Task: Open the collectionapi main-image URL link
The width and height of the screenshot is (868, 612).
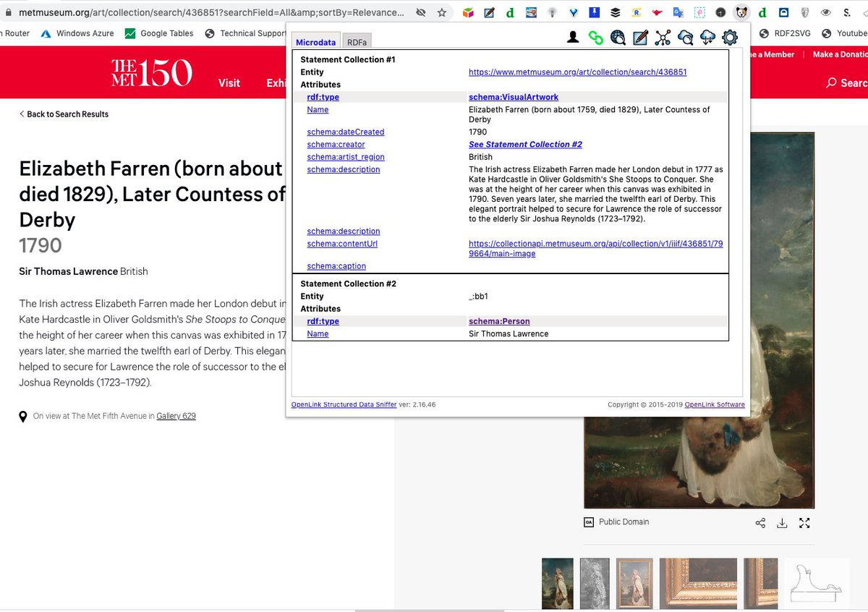Action: (x=595, y=248)
